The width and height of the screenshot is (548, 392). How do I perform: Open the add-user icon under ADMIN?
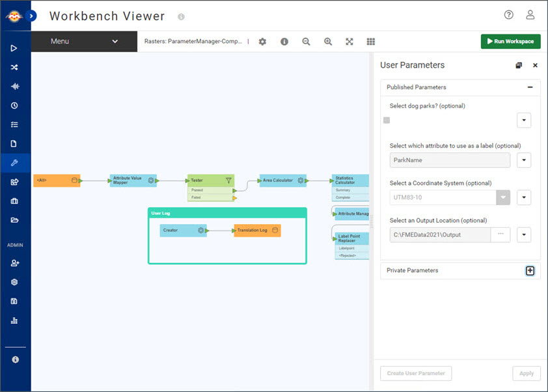click(15, 263)
